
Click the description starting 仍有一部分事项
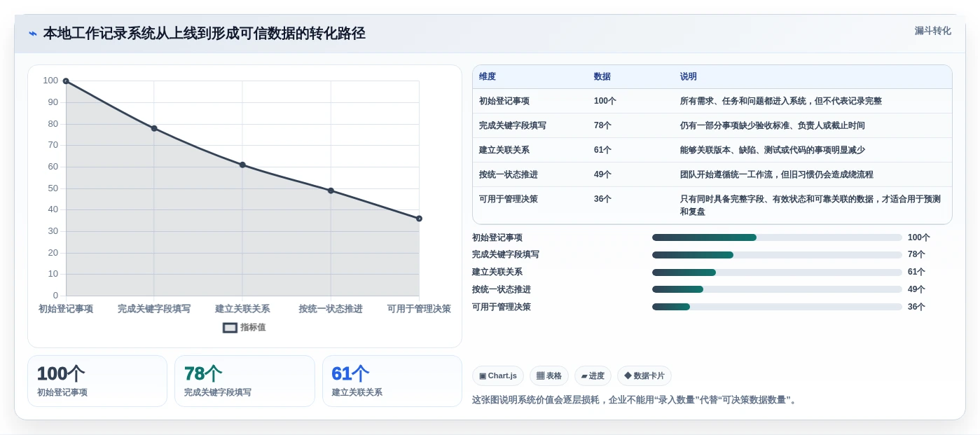tap(773, 125)
